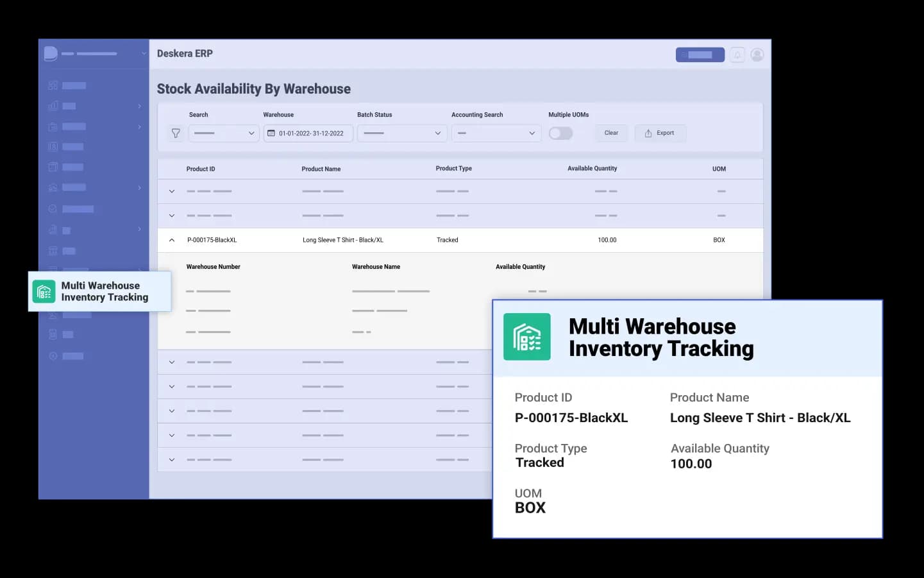Expand the sidebar bar chart menu arrow
Screen dimensions: 924x578
(139, 106)
